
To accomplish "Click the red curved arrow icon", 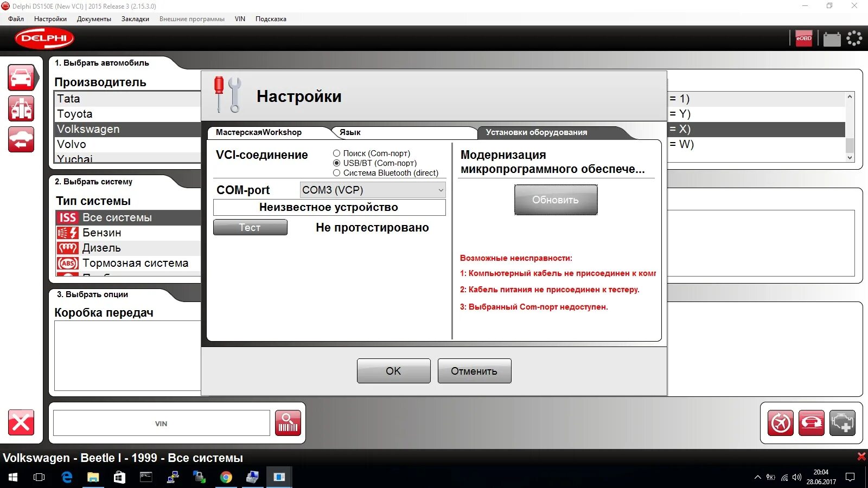I will 812,423.
